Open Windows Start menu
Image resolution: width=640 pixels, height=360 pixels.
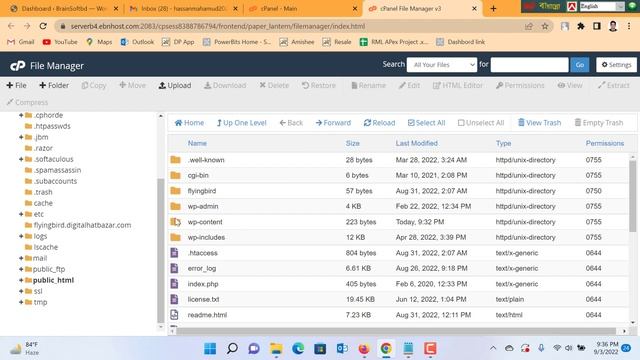tap(210, 349)
